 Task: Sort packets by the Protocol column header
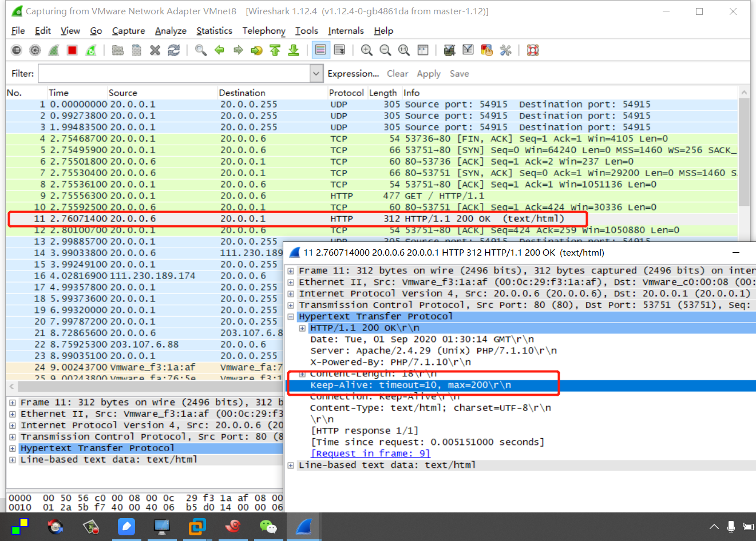tap(346, 93)
